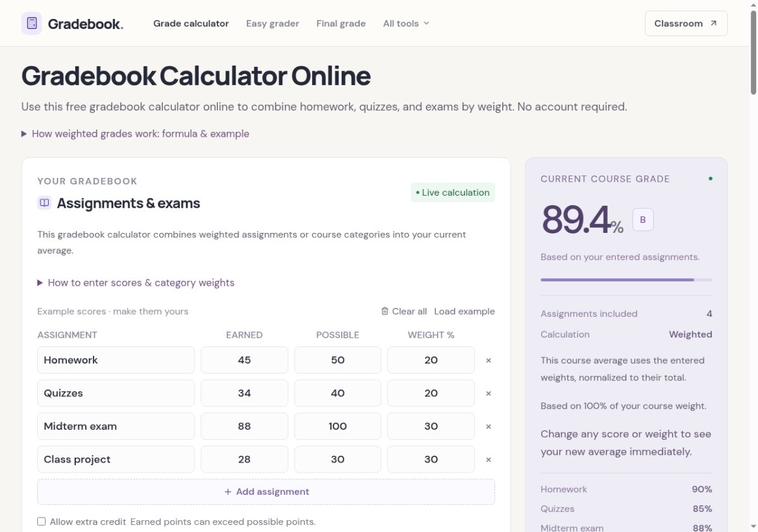Edit the Homework assignment name field
This screenshot has width=758, height=532.
click(x=116, y=360)
